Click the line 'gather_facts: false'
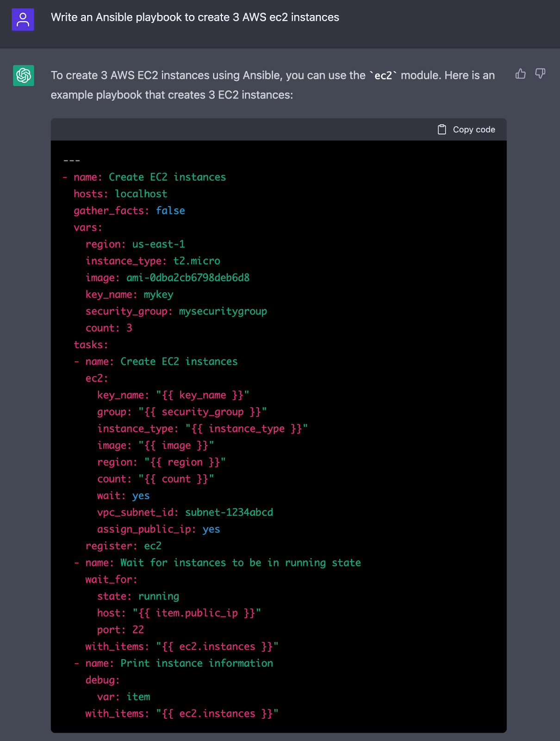Screen dimensions: 560x741 tap(129, 211)
